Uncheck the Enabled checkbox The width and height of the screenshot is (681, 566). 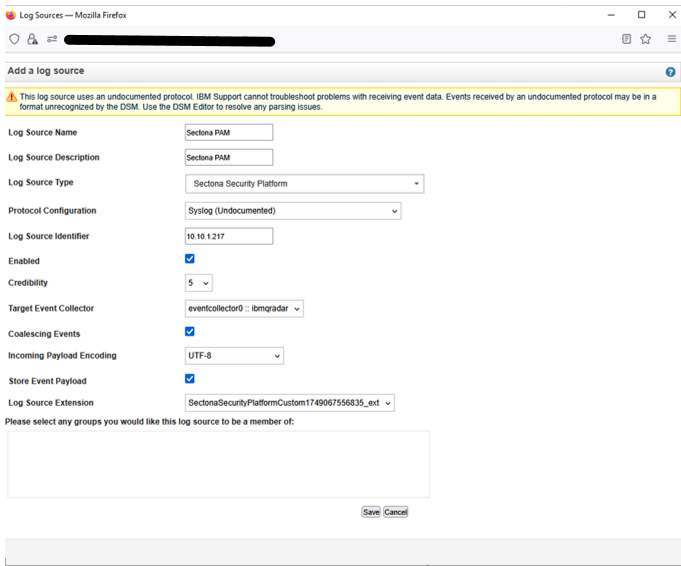(190, 259)
